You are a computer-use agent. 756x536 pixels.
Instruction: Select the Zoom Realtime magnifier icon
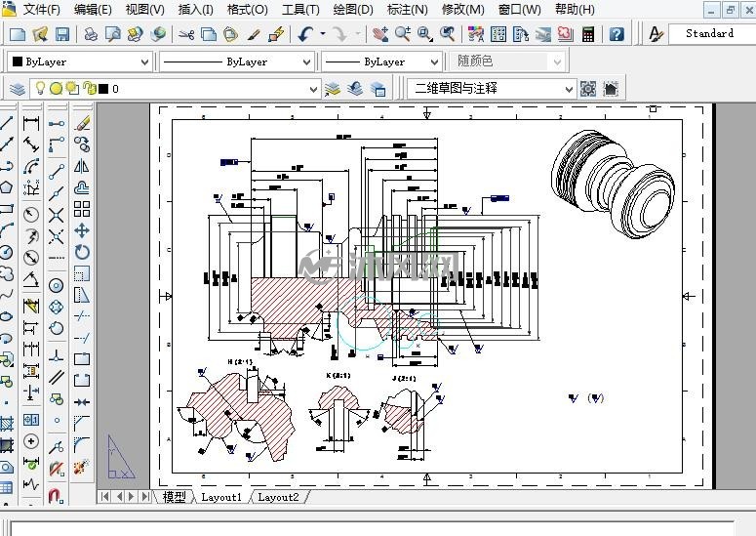tap(403, 34)
